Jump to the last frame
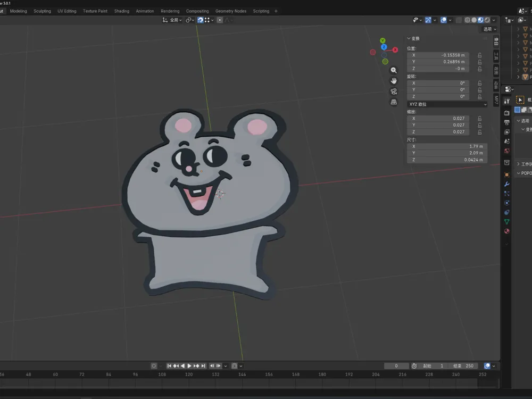The width and height of the screenshot is (532, 399). coord(203,366)
